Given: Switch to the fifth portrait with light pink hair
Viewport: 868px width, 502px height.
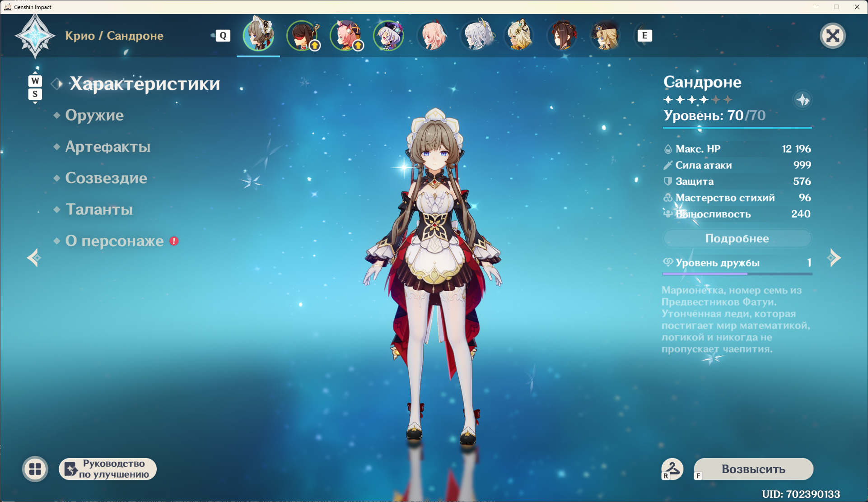Looking at the screenshot, I should point(432,35).
